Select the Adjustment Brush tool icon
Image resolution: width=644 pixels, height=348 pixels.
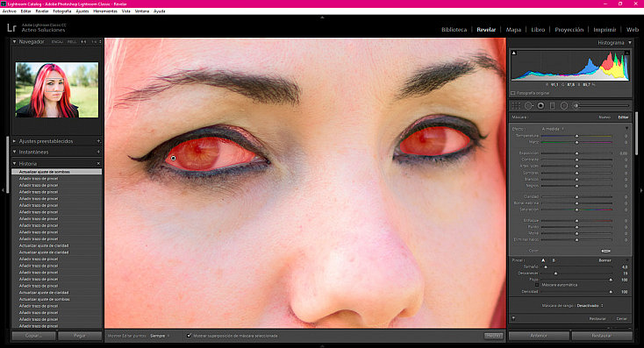[x=576, y=106]
